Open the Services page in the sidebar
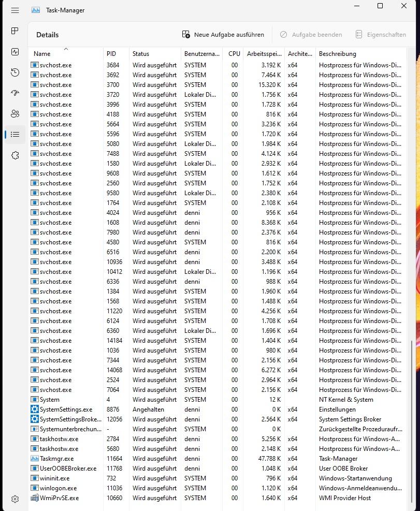This screenshot has height=511, width=420. coord(15,155)
